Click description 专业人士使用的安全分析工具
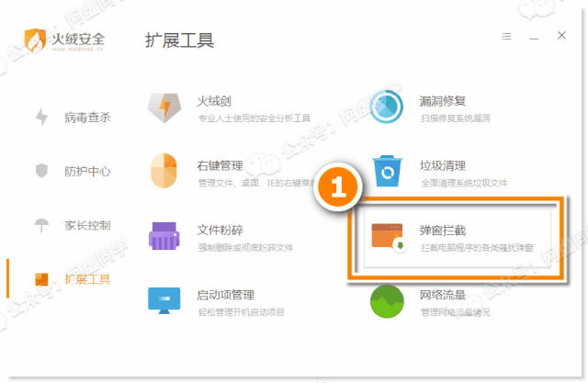This screenshot has height=383, width=588. pyautogui.click(x=254, y=118)
